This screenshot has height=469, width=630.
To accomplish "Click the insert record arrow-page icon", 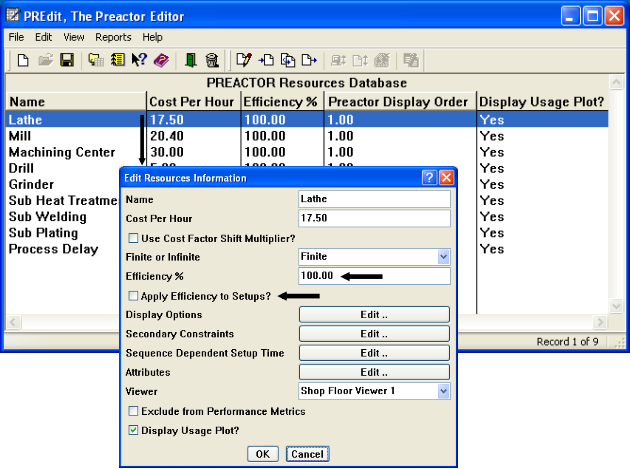I will tap(266, 60).
